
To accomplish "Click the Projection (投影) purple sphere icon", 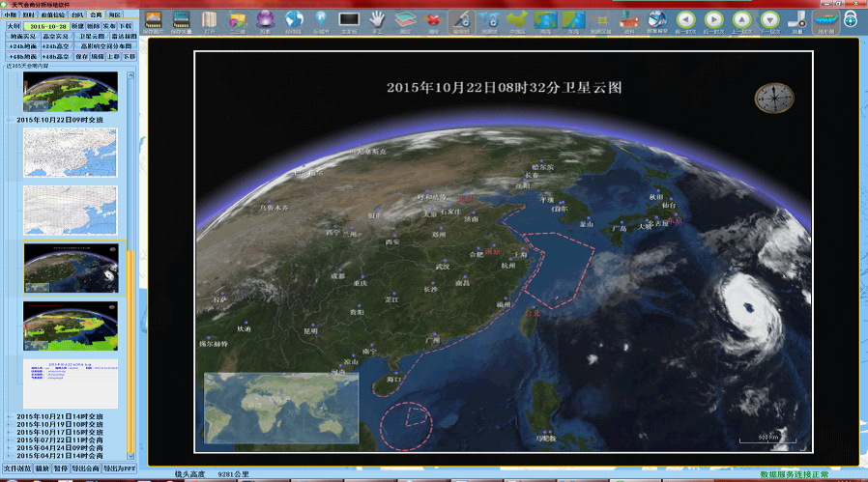I will [265, 22].
